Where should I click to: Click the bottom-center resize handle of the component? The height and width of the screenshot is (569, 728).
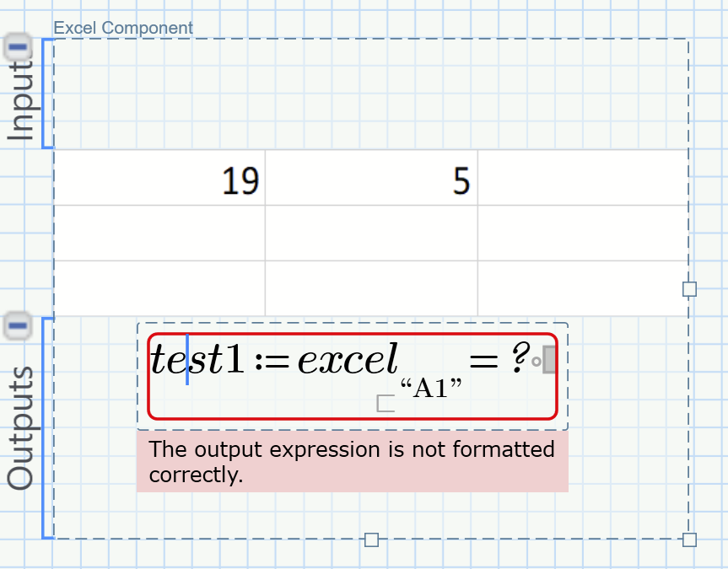pos(371,539)
